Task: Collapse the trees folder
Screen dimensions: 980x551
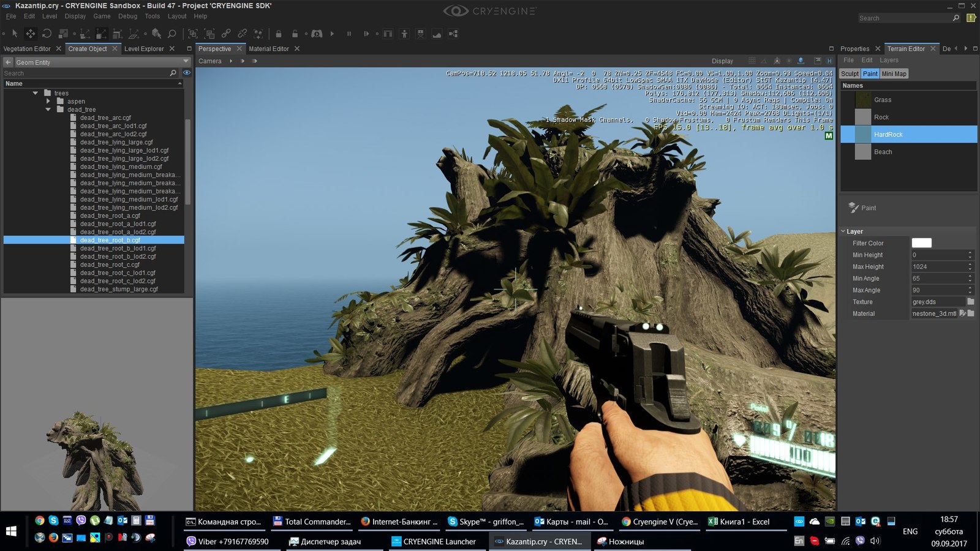Action: (36, 93)
